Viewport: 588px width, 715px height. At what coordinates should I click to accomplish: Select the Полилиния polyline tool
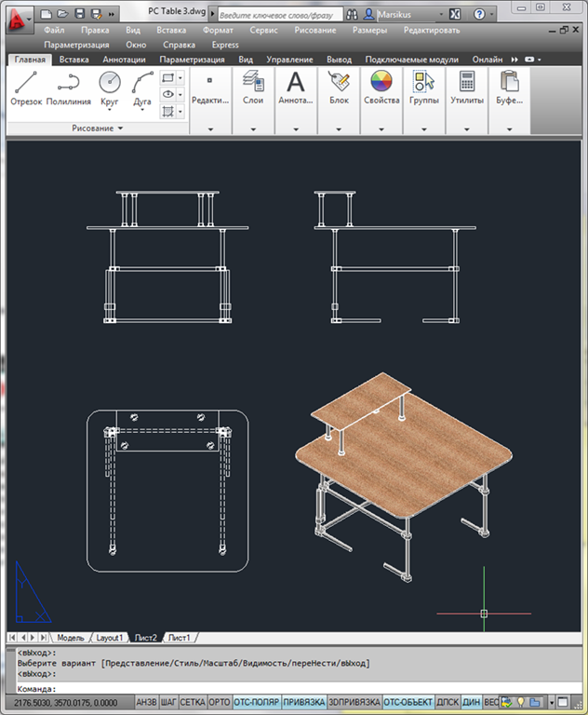68,89
